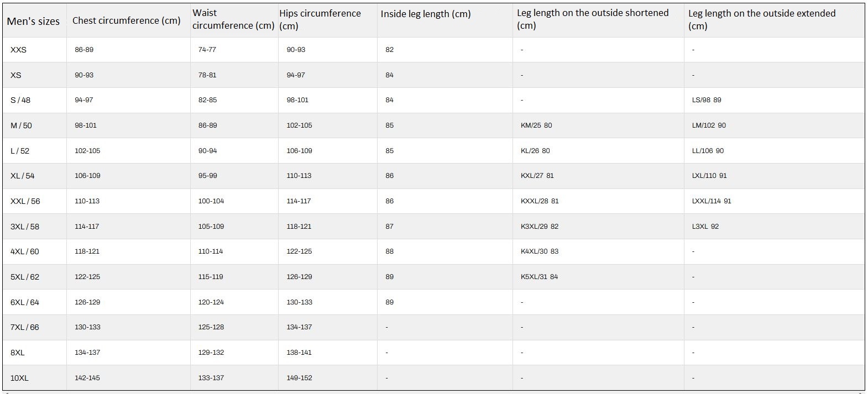The height and width of the screenshot is (394, 868).
Task: Select the M / 50 size label
Action: [21, 125]
